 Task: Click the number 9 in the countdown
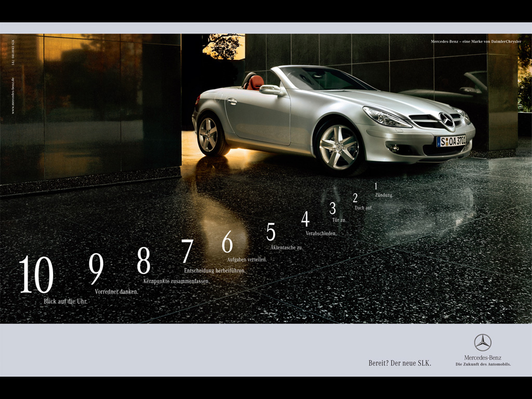tap(96, 269)
